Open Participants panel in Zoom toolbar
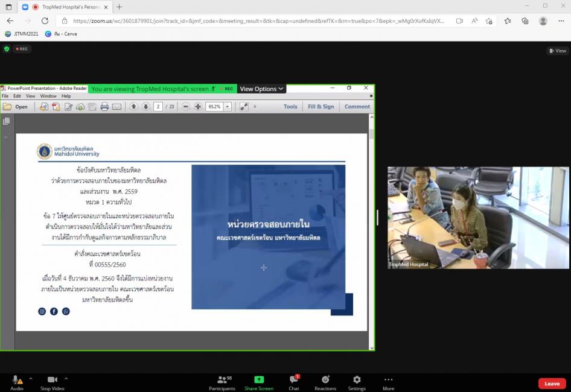 222,383
